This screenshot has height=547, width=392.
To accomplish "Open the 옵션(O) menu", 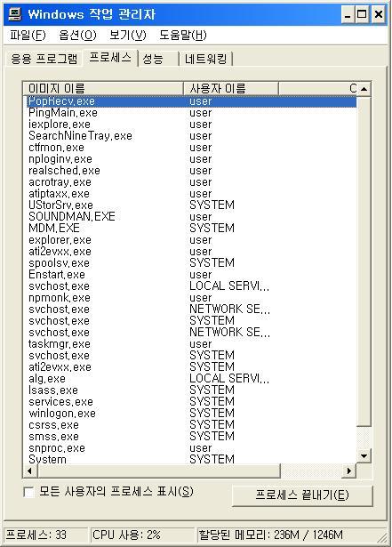I will point(77,35).
